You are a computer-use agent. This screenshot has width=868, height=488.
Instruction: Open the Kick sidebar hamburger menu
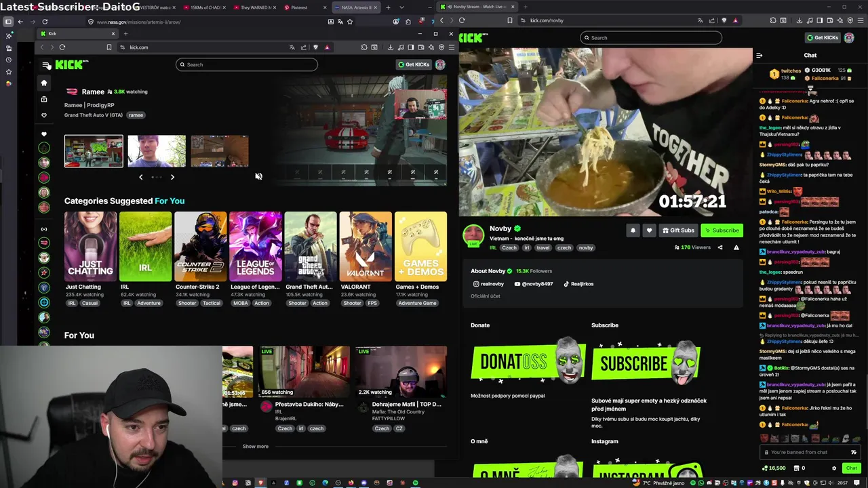click(46, 65)
